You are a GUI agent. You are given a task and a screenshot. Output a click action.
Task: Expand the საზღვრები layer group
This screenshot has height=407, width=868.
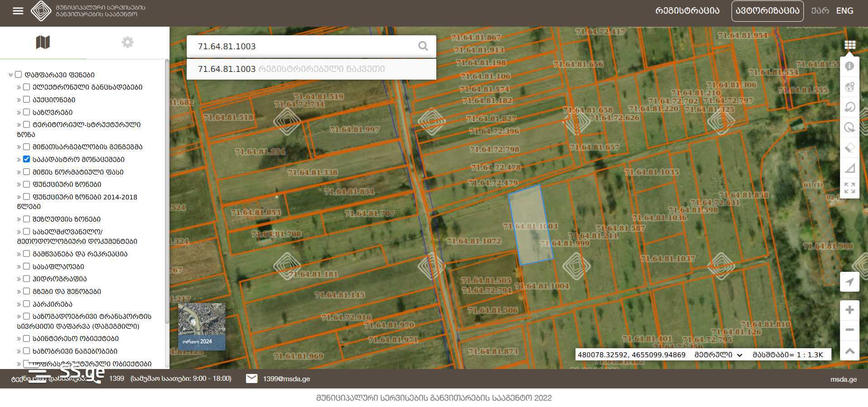[19, 113]
